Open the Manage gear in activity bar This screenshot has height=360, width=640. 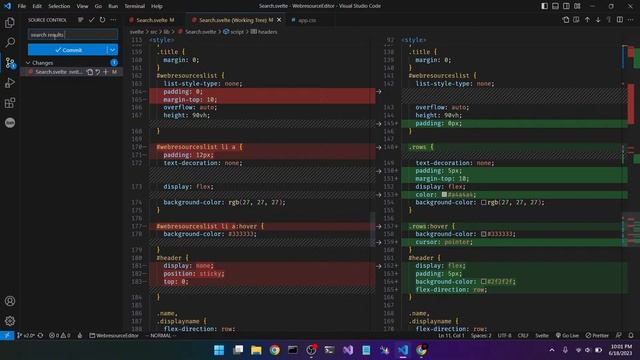(10, 321)
